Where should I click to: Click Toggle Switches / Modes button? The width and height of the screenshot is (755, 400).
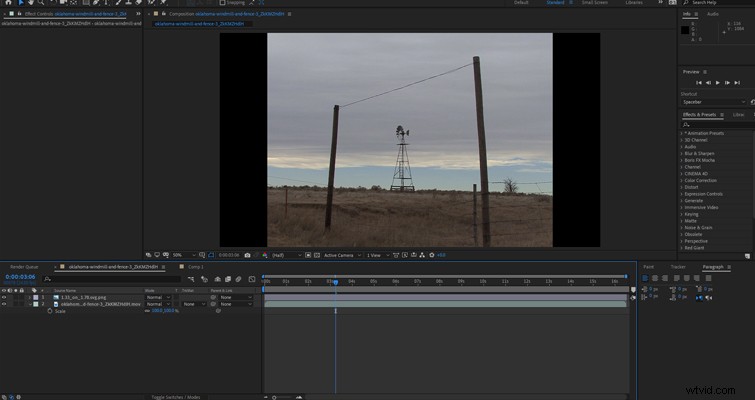tap(176, 397)
